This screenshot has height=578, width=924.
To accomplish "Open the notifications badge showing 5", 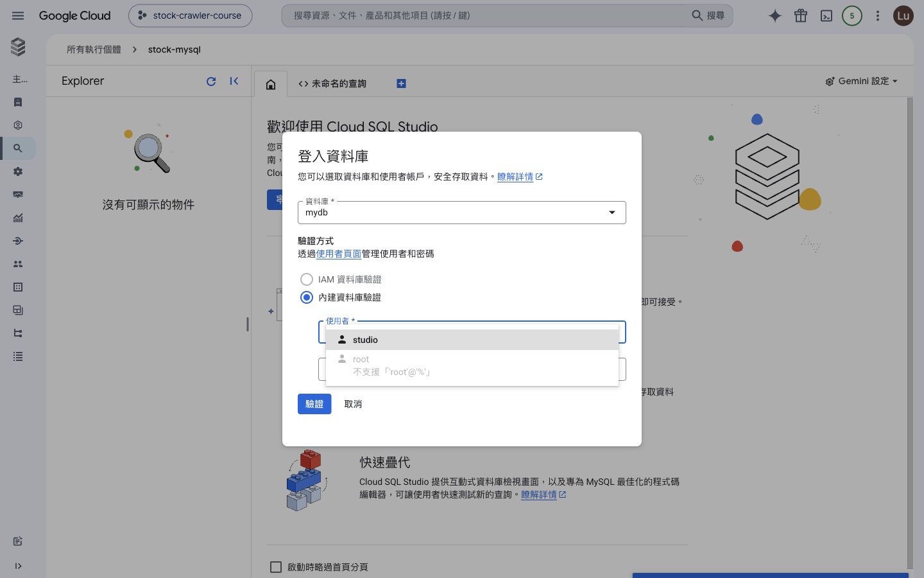I will [x=852, y=16].
